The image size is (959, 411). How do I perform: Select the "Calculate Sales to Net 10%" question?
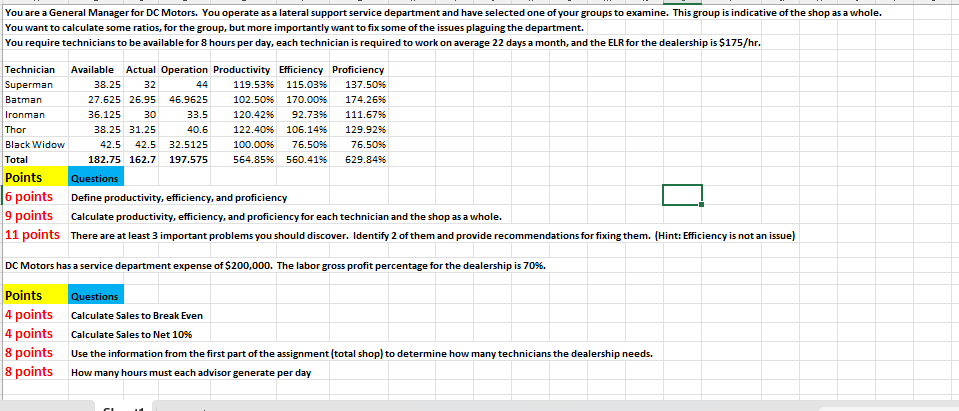131,335
